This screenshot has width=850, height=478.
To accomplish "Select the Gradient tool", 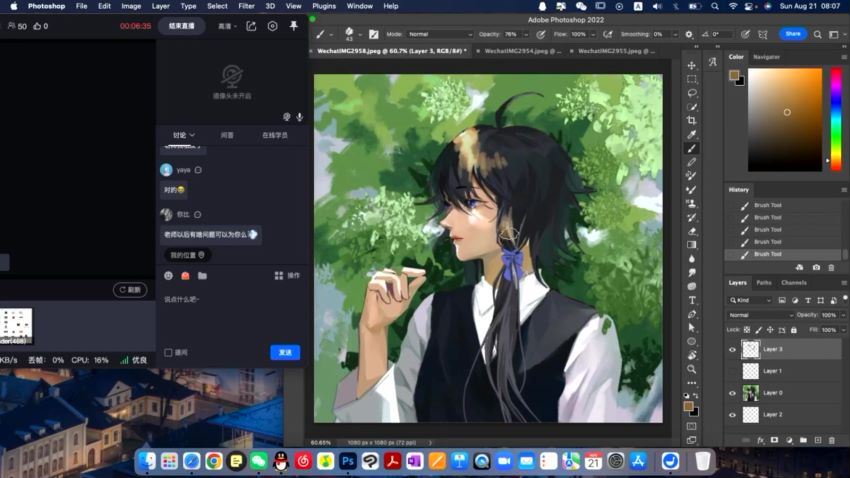I will 691,245.
